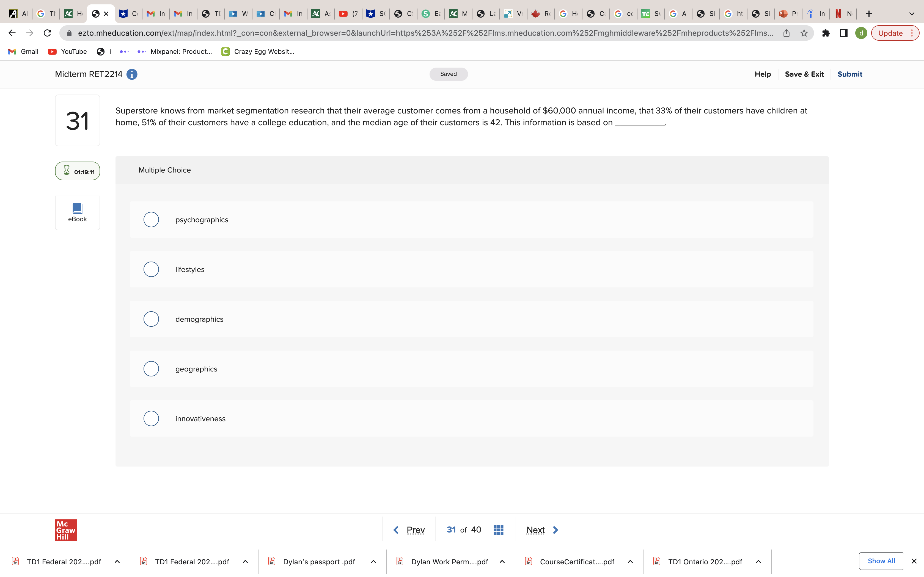This screenshot has width=924, height=577.
Task: Open the question grid navigator icon
Action: coord(498,530)
